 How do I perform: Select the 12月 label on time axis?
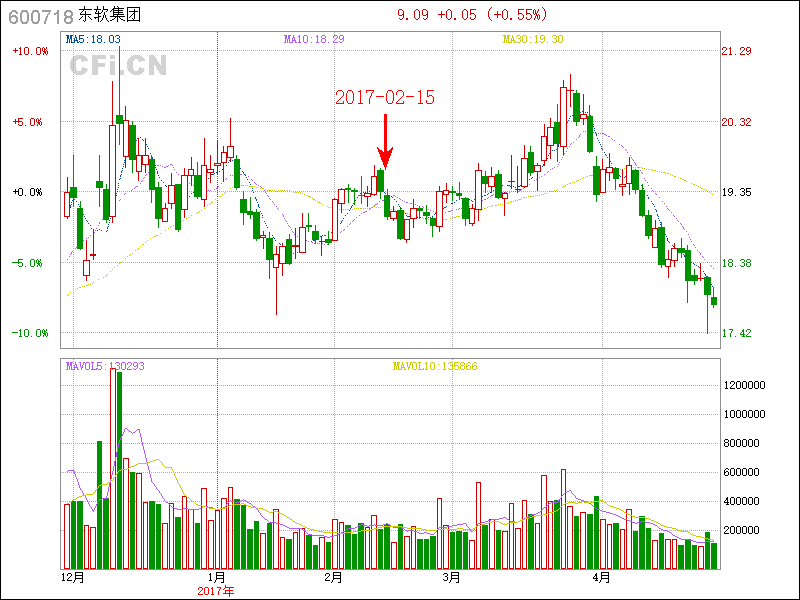coord(73,578)
